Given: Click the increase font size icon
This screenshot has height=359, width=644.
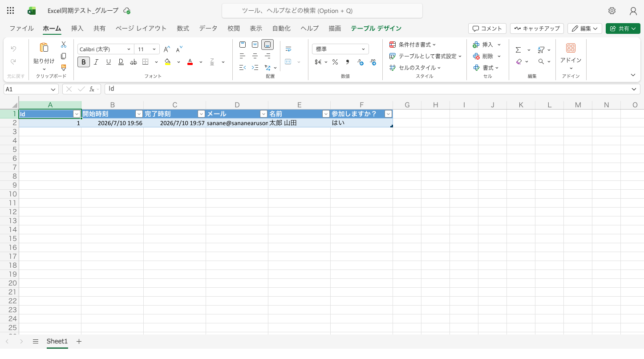Looking at the screenshot, I should click(x=166, y=49).
